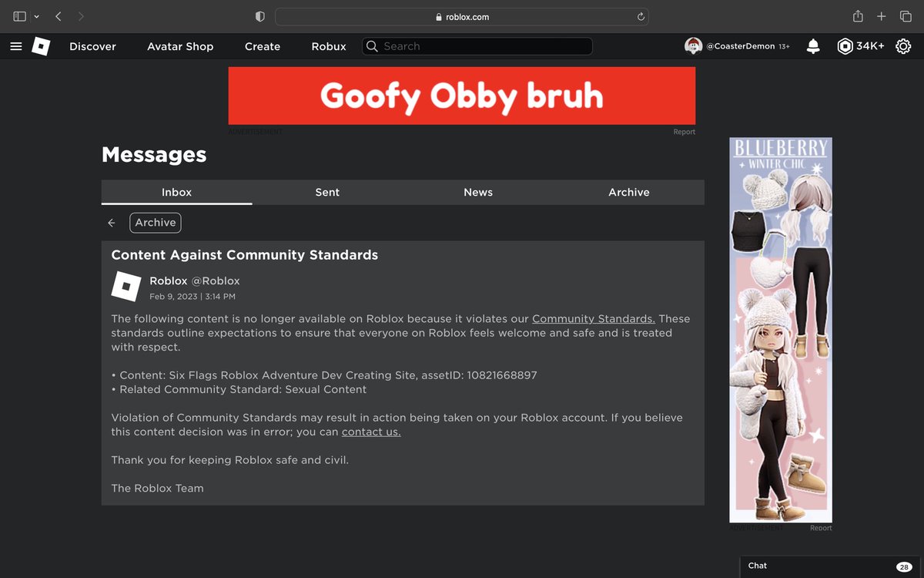Image resolution: width=924 pixels, height=578 pixels.
Task: Open the Create menu item
Action: point(263,46)
